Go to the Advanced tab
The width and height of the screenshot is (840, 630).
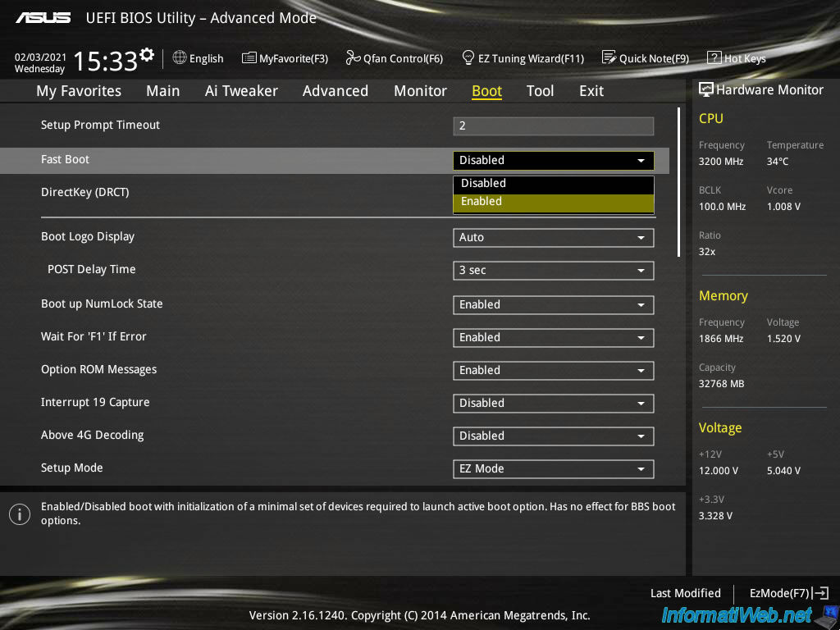click(x=336, y=91)
